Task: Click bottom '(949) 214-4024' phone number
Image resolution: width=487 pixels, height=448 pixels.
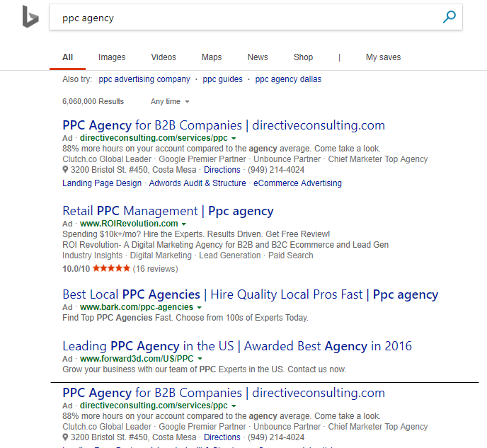Action: pyautogui.click(x=276, y=437)
